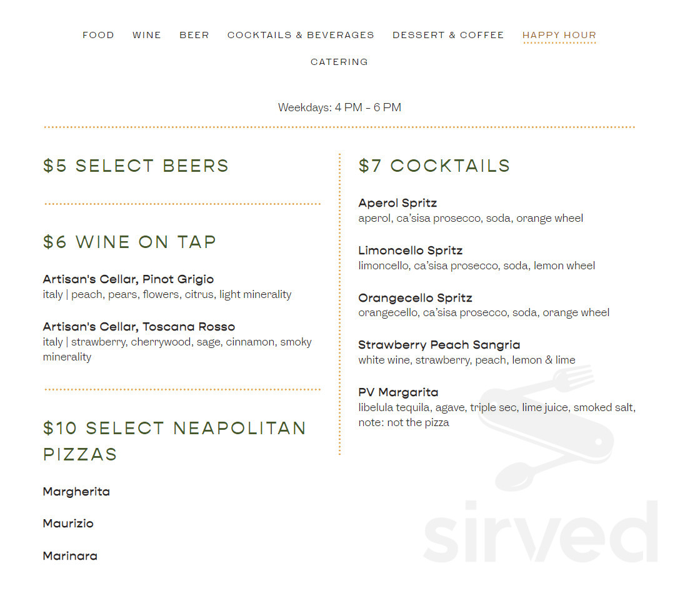
Task: Click the sirved fork and spoon logo watermark
Action: (547, 431)
